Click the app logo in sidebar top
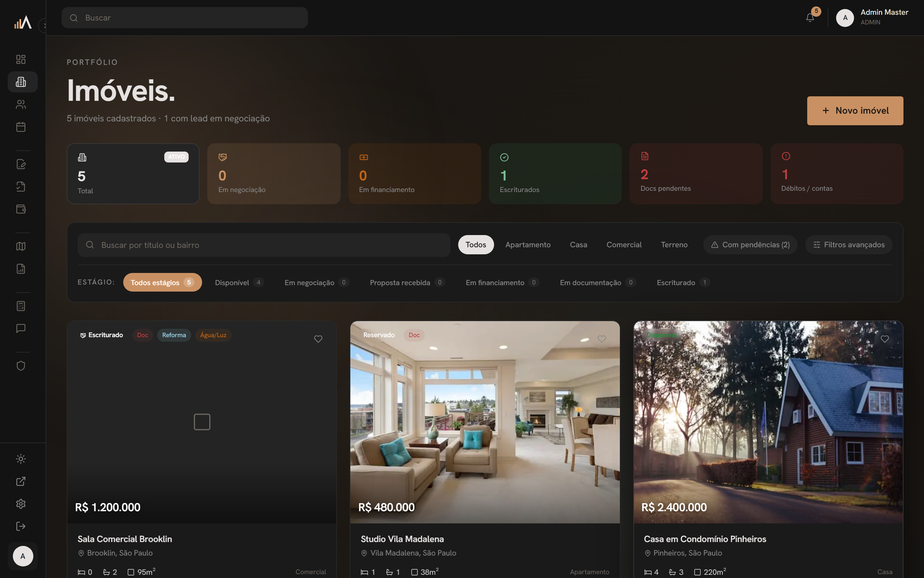The image size is (924, 578). point(23,22)
